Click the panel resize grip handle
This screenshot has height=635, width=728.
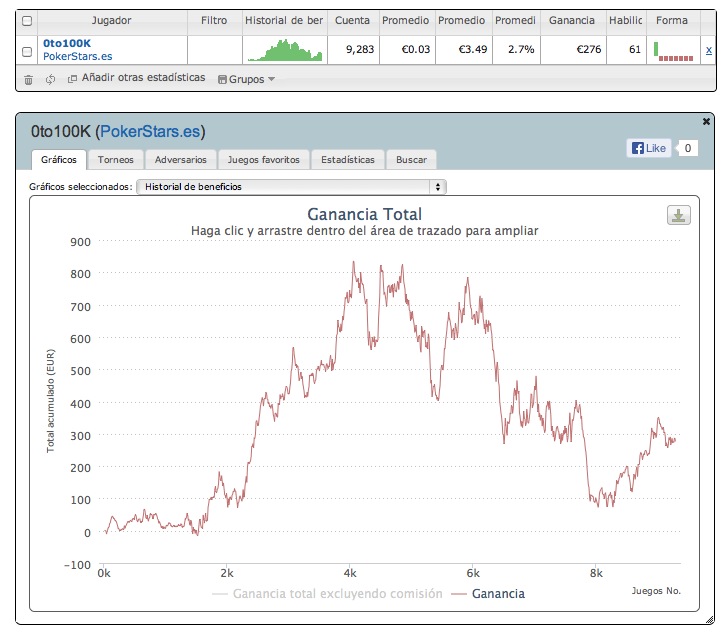pyautogui.click(x=710, y=620)
